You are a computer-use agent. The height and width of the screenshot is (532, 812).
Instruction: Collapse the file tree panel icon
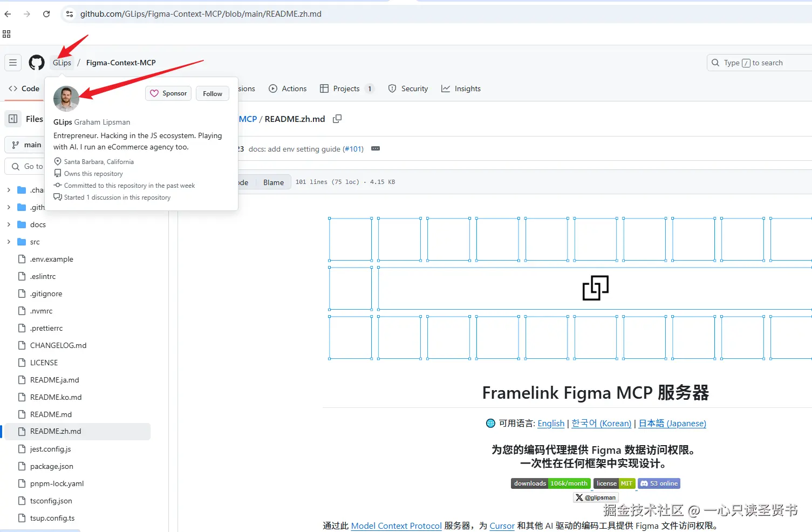(x=13, y=119)
